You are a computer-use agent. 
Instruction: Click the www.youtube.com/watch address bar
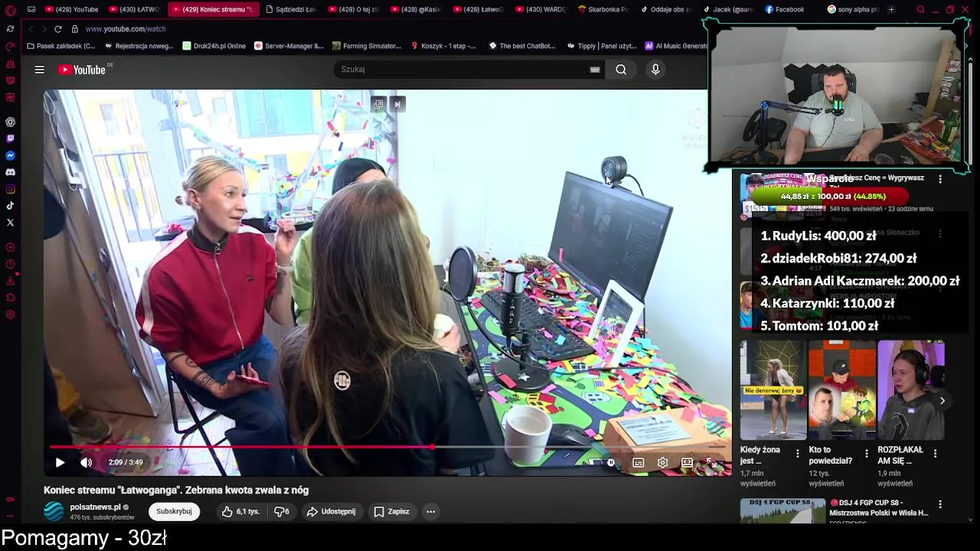[126, 29]
